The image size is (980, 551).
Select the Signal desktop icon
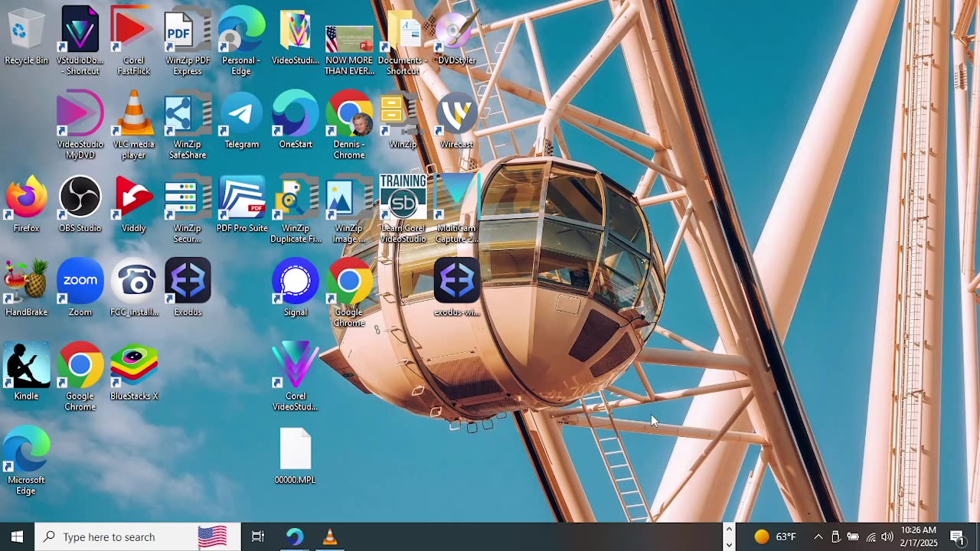[296, 289]
